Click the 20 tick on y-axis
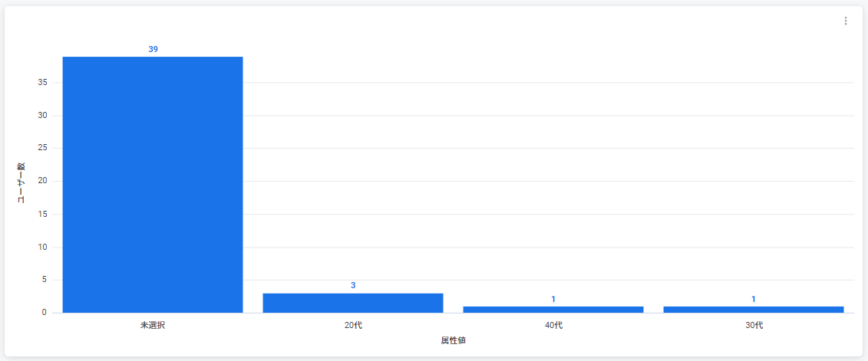This screenshot has height=361, width=868. pos(43,182)
